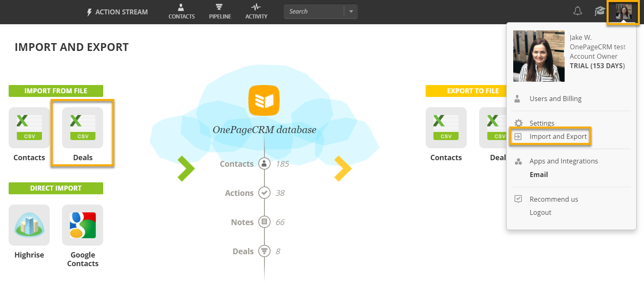The height and width of the screenshot is (283, 644).
Task: Start Google Contacts direct import
Action: tap(83, 225)
